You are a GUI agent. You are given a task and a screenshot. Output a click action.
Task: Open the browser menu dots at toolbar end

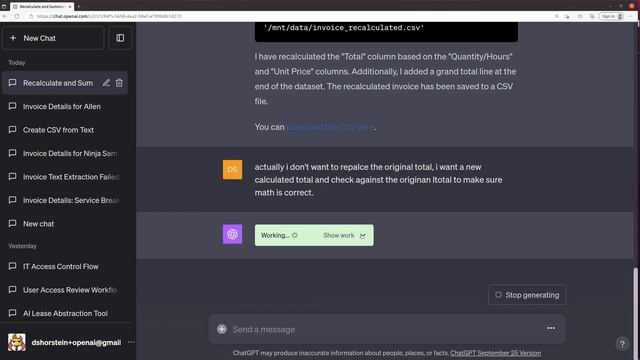[631, 16]
